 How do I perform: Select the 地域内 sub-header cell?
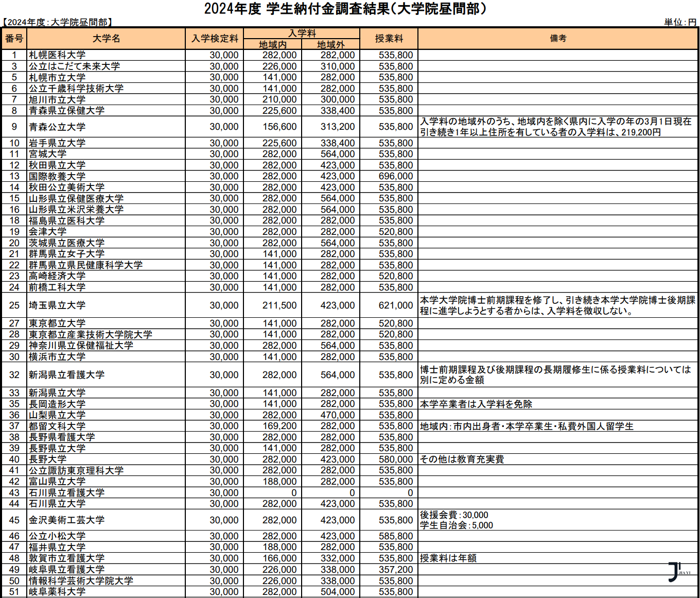273,45
